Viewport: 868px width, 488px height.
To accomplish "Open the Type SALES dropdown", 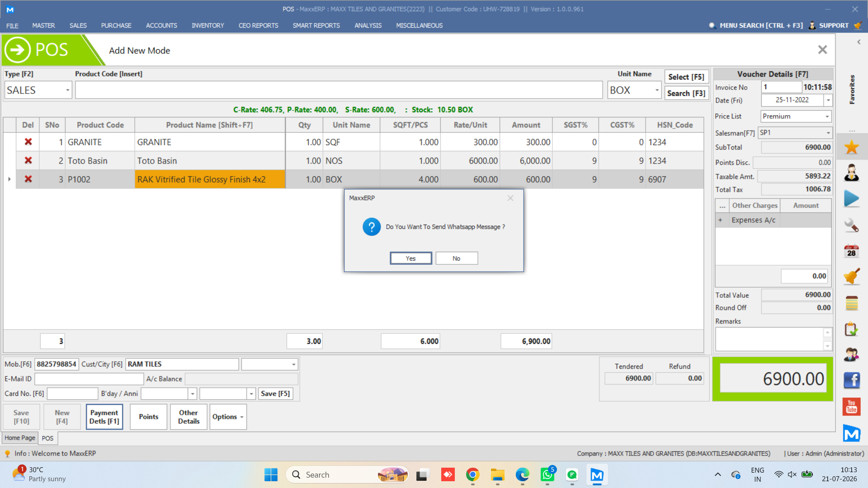I will pyautogui.click(x=67, y=90).
